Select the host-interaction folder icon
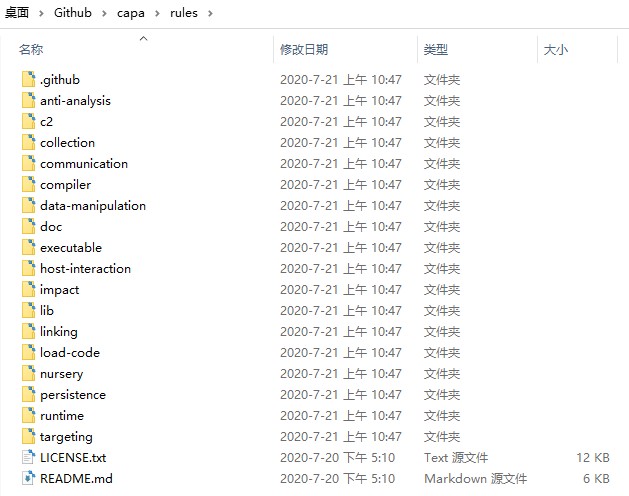The height and width of the screenshot is (496, 629). point(28,268)
